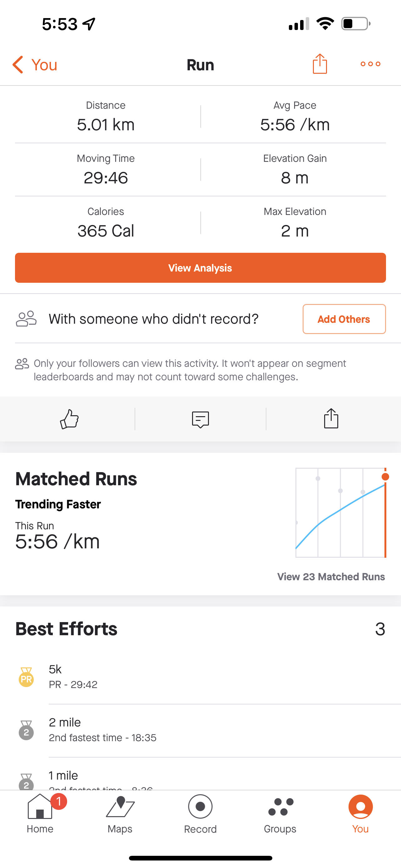Tap the 5k PR gold medal icon

(x=26, y=676)
